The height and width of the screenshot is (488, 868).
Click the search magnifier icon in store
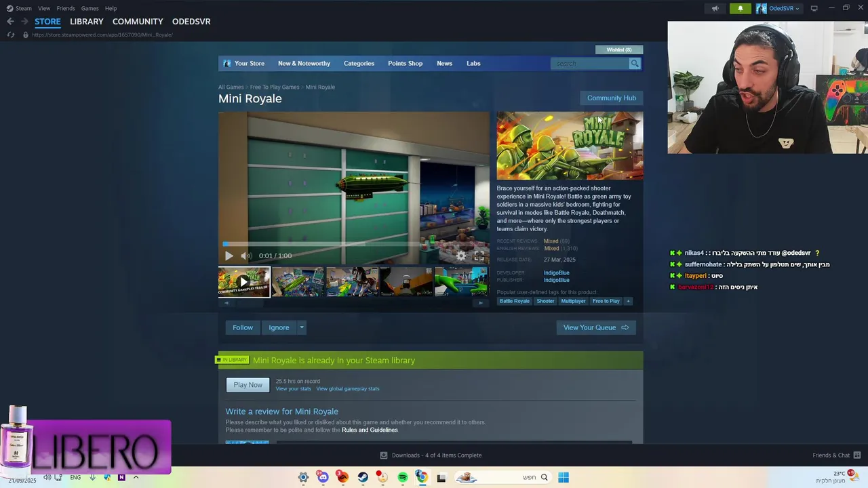click(x=635, y=64)
